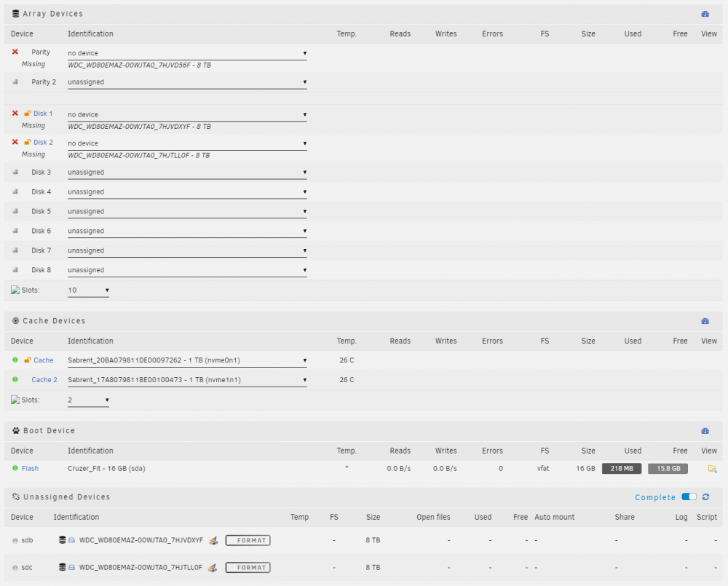Click grey status square for Parity 2
Image resolution: width=728 pixels, height=586 pixels.
coord(15,82)
